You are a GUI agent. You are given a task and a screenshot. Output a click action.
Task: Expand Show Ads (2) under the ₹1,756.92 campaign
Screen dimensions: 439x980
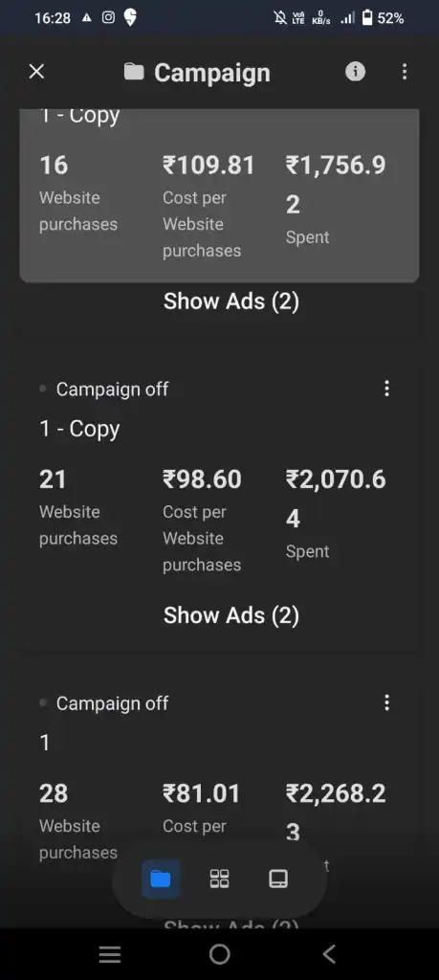(x=231, y=301)
